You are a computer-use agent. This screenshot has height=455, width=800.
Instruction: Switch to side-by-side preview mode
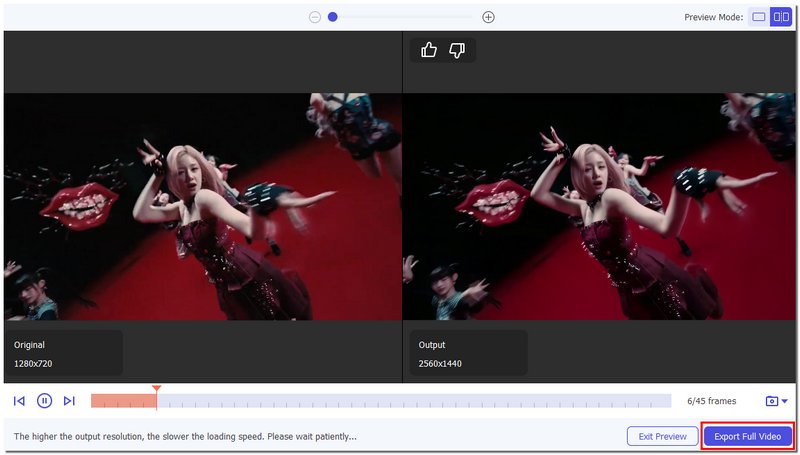click(780, 17)
